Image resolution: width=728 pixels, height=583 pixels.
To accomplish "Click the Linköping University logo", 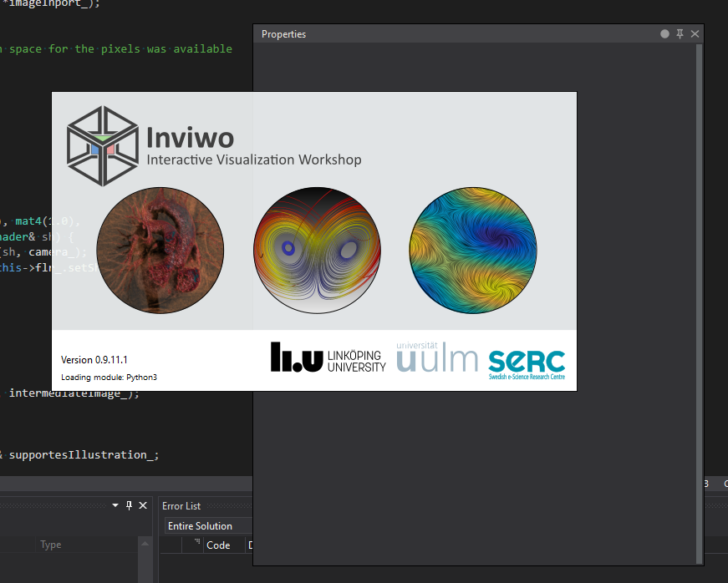I will click(x=328, y=357).
